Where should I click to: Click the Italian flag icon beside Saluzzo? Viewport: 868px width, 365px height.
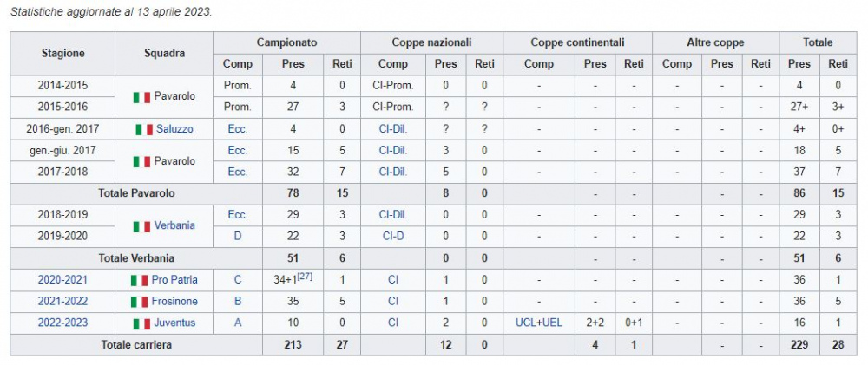144,129
